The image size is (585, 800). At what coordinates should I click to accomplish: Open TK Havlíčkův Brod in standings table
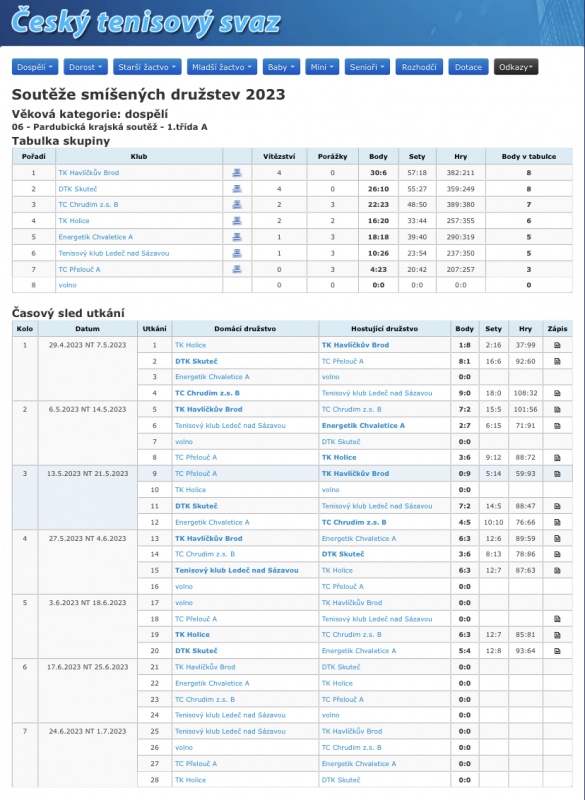point(89,173)
